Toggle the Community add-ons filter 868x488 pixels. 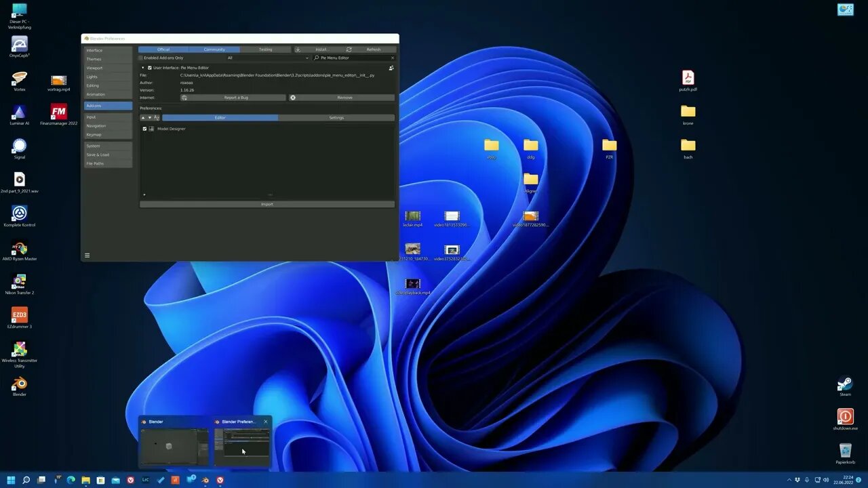point(214,49)
